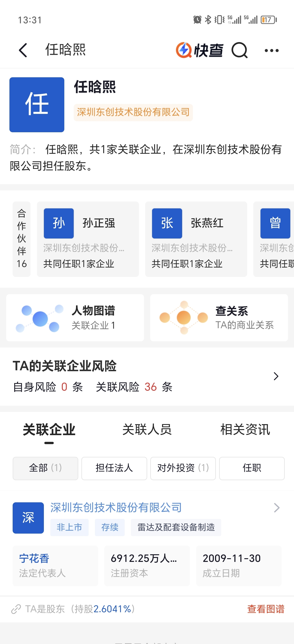Tap the battery 17 indicator
This screenshot has height=644, width=294.
269,20
